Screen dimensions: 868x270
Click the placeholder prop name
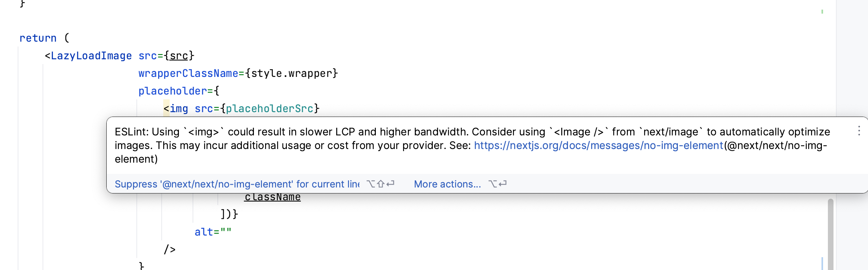[x=172, y=91]
